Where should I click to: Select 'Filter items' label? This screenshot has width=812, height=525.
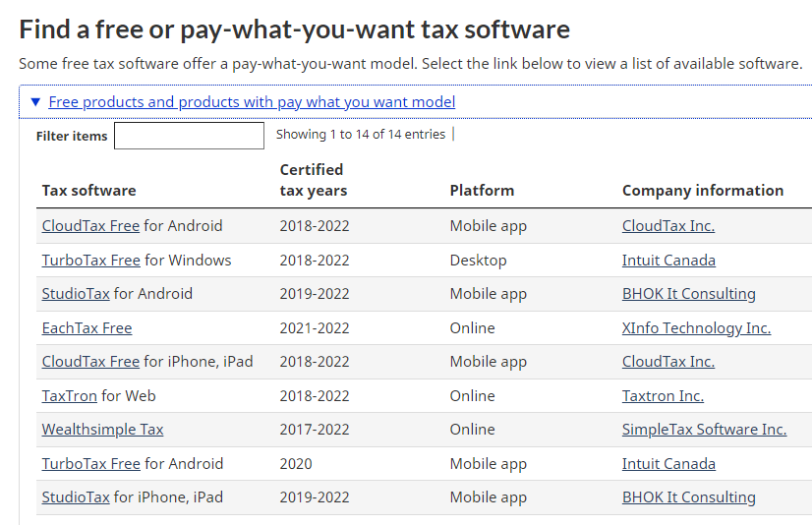72,137
